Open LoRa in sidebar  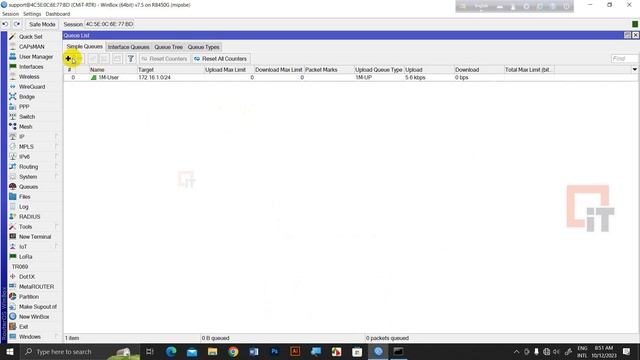click(x=25, y=256)
